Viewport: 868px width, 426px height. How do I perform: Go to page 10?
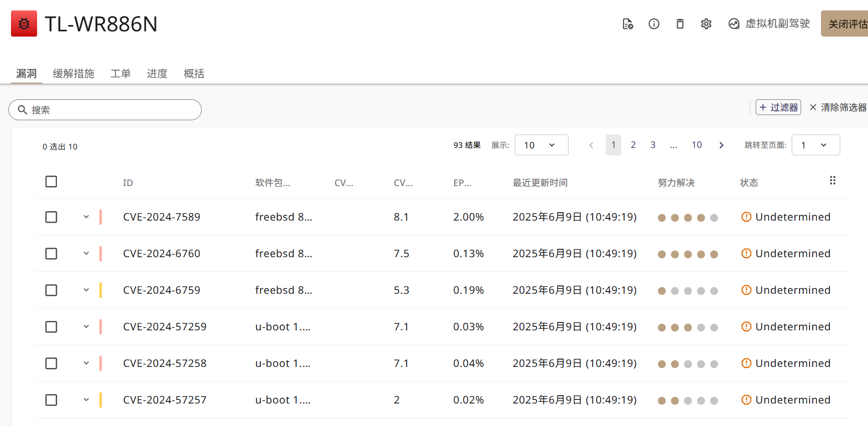click(697, 145)
